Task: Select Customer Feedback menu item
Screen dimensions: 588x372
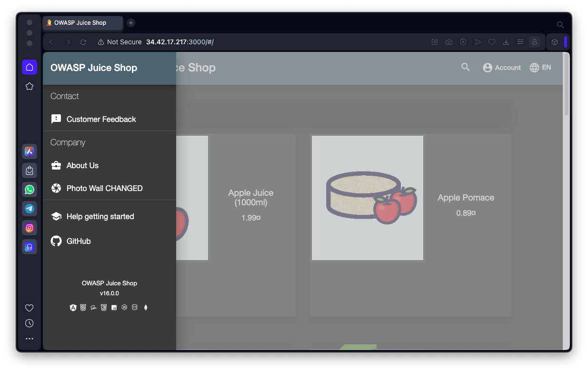Action: [x=110, y=119]
